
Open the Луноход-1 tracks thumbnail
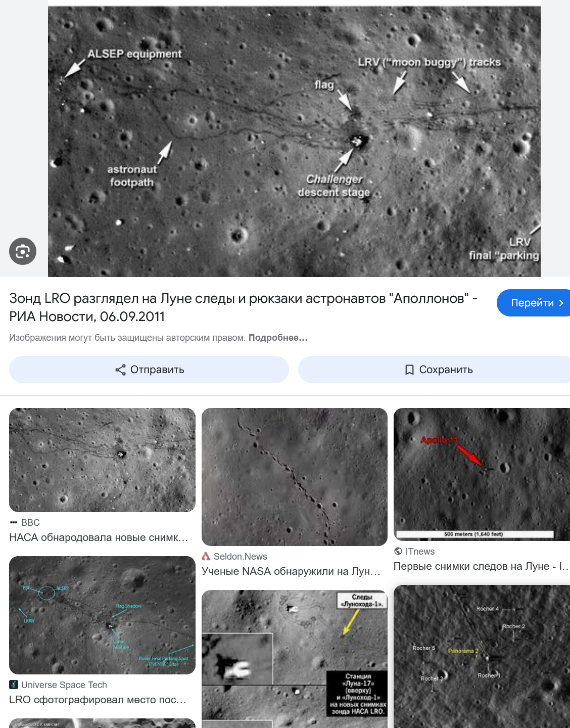(x=295, y=659)
